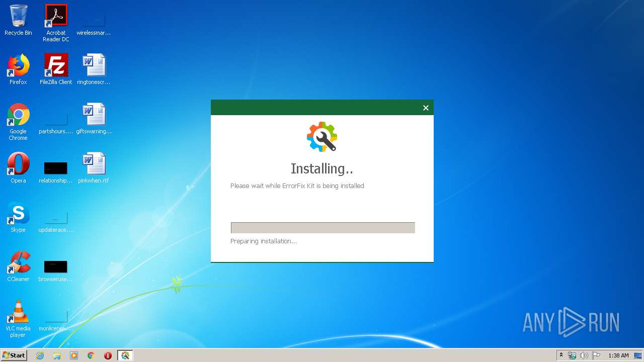The image size is (644, 362).
Task: Launch Acrobat Reader DC shortcut
Action: [56, 23]
